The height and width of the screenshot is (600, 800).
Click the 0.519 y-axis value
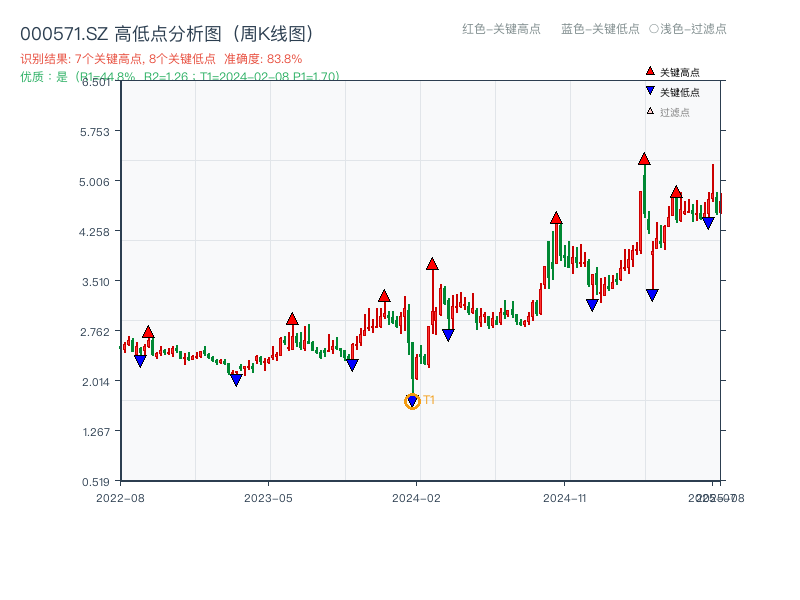pos(96,482)
